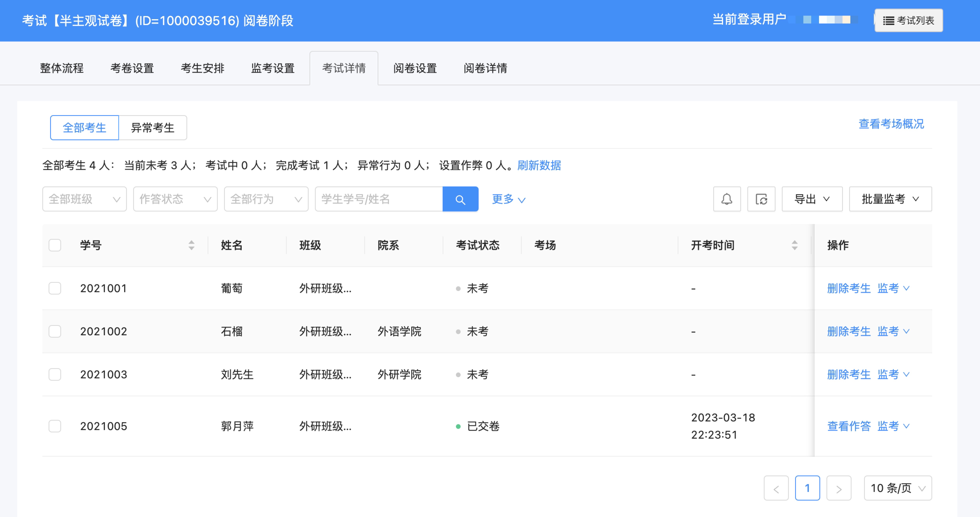The width and height of the screenshot is (980, 517).
Task: Open the 全部行为 dropdown
Action: click(266, 199)
